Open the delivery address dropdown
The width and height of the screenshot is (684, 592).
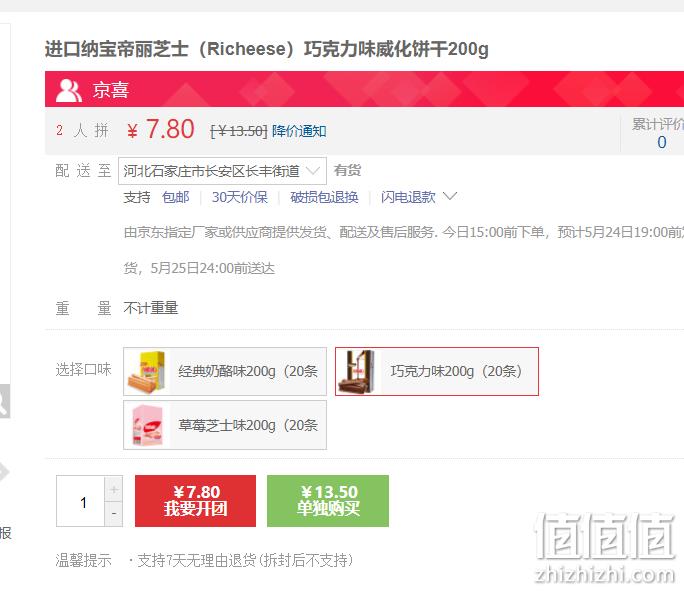tap(222, 171)
